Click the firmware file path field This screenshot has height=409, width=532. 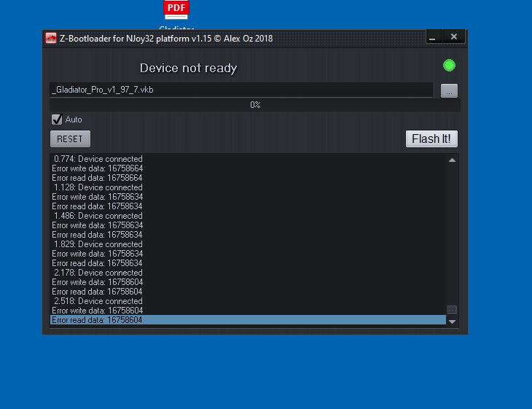tap(241, 90)
